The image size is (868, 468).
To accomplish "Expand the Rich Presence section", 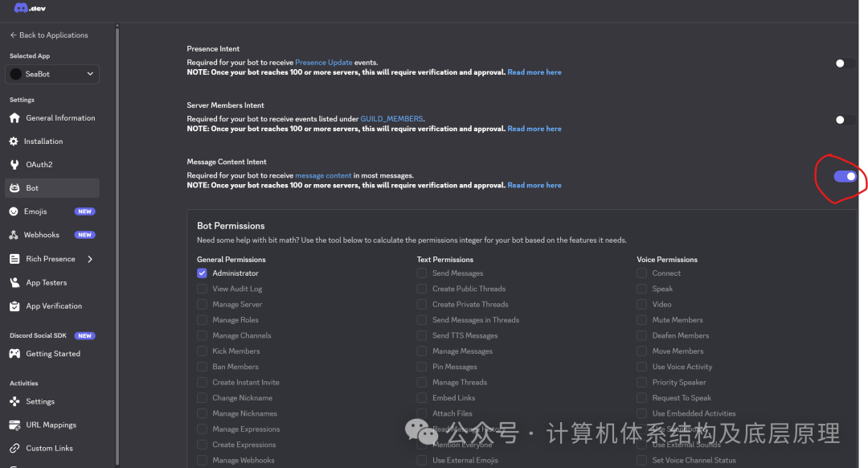I will point(88,258).
